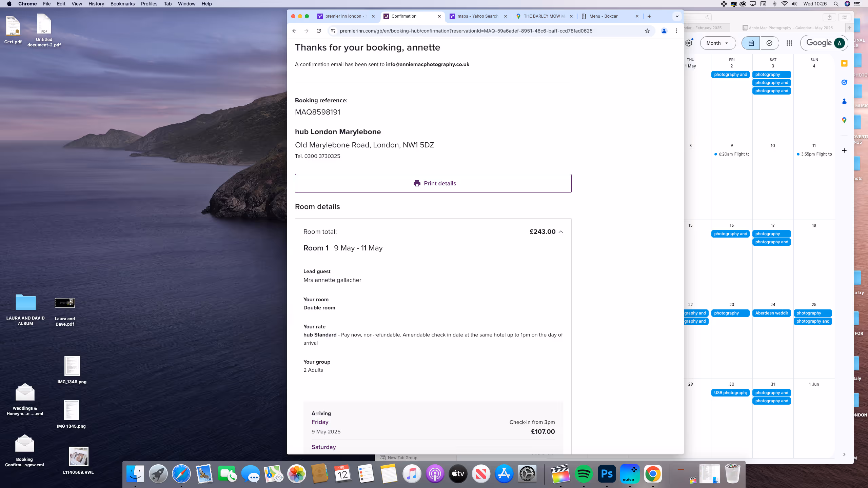Switch to calendar view toggle
The image size is (868, 488).
pyautogui.click(x=751, y=43)
